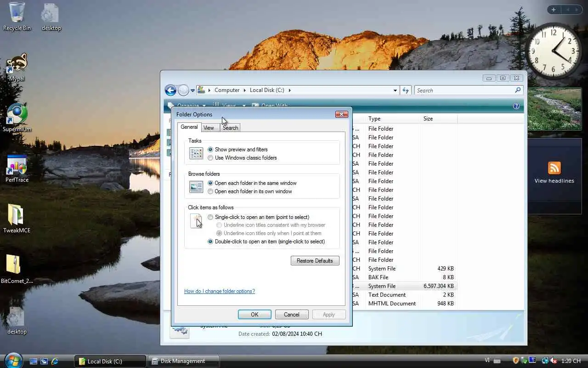This screenshot has width=588, height=368.
Task: Select the BAK File row
Action: point(404,277)
